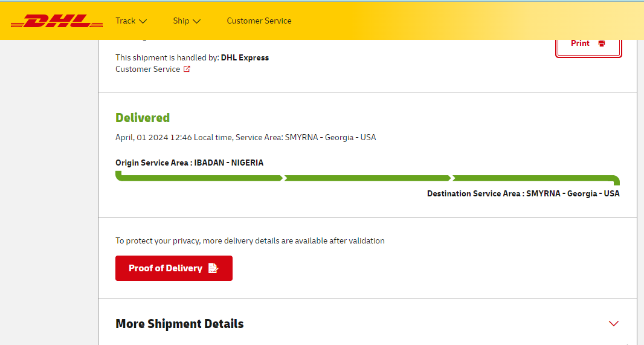Click the green Delivered status heading
This screenshot has height=345, width=644.
143,118
